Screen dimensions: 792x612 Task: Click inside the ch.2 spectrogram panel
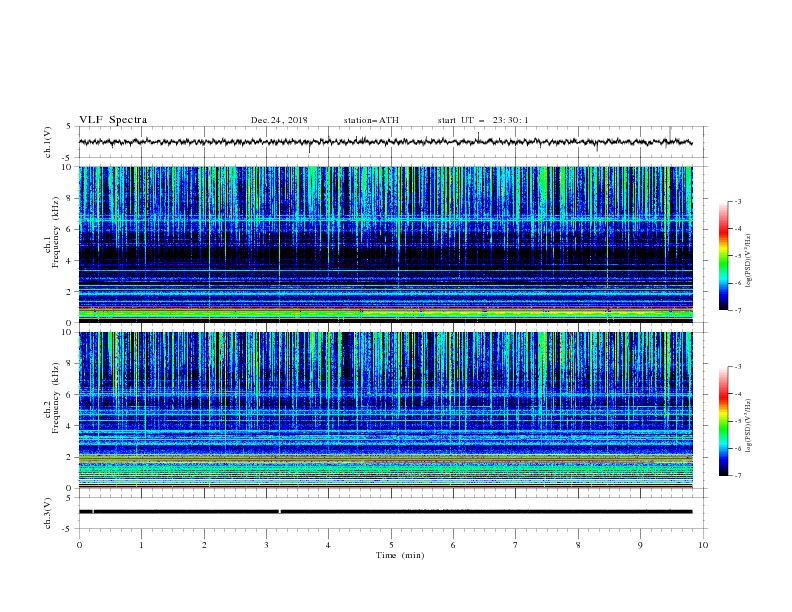pos(385,410)
